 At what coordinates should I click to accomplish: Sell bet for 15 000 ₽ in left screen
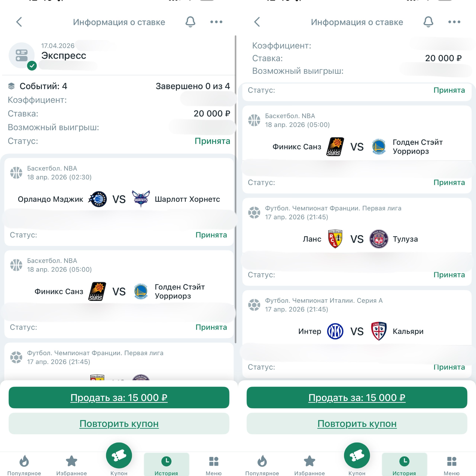click(119, 397)
